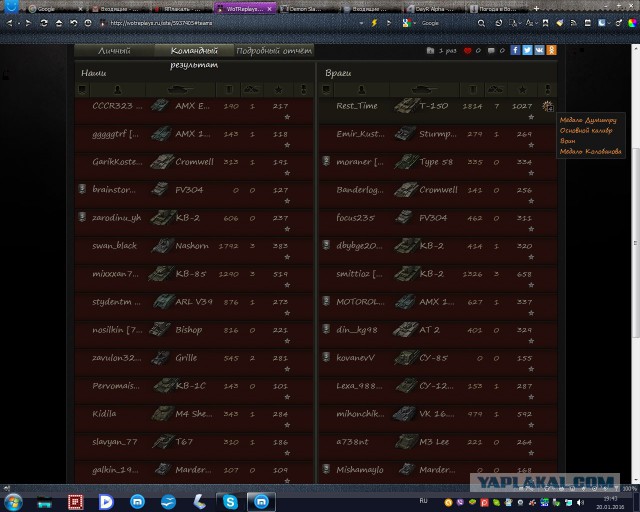This screenshot has width=640, height=512.
Task: Click the Основной калибр tooltip entry
Action: coord(586,130)
